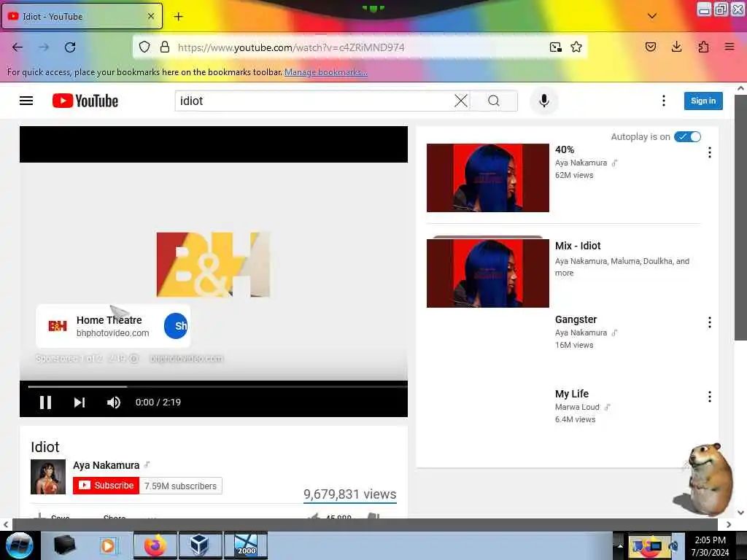Subscribe to Aya Nakamura channel
The width and height of the screenshot is (747, 560).
click(x=106, y=486)
